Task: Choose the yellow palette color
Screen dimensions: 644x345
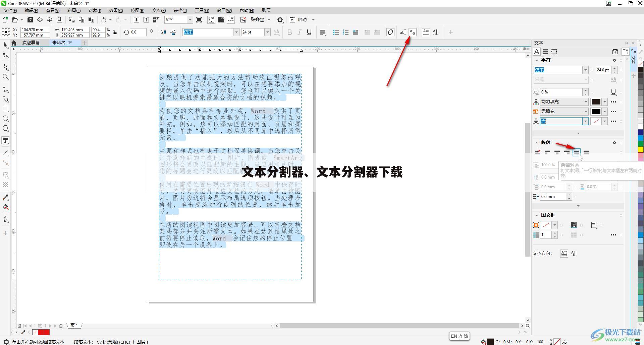Action: (641, 149)
